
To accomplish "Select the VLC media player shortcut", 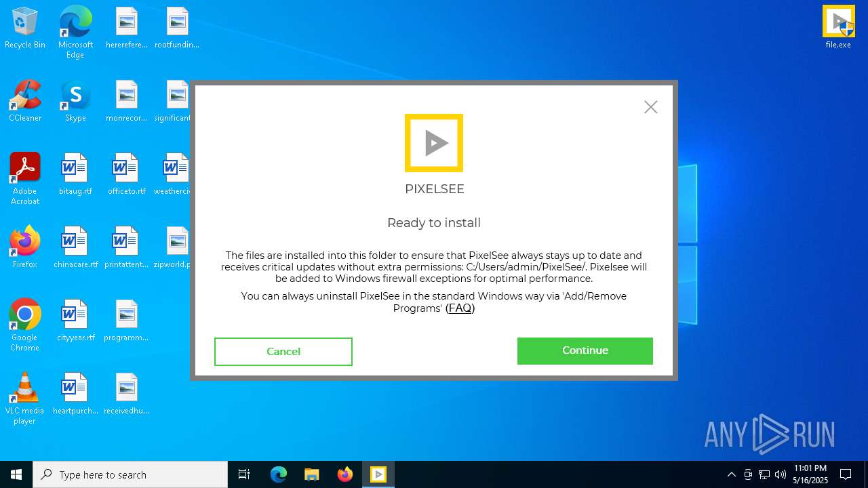I will pyautogui.click(x=25, y=399).
